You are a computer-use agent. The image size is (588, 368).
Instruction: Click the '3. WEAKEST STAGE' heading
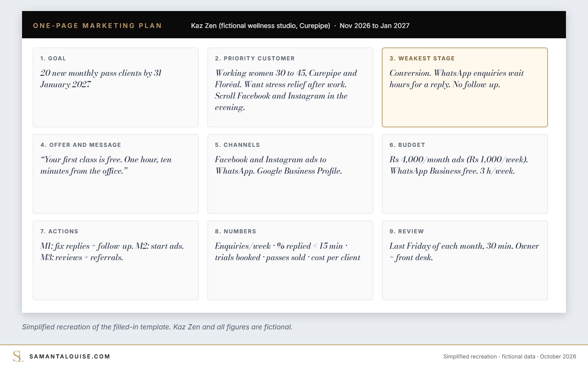422,59
